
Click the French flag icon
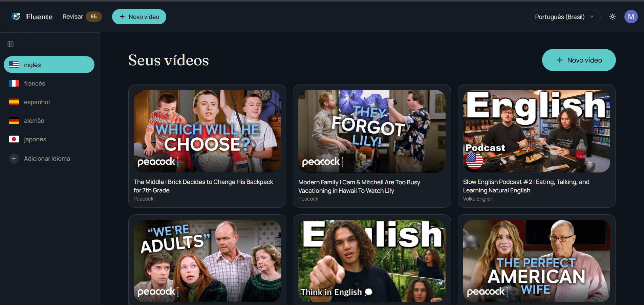pyautogui.click(x=14, y=83)
